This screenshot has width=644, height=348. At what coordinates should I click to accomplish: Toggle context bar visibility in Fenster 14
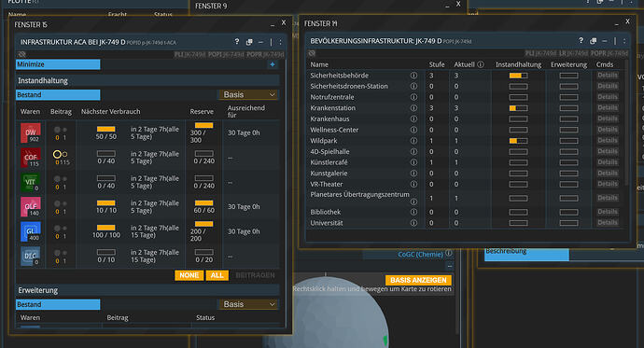click(312, 53)
